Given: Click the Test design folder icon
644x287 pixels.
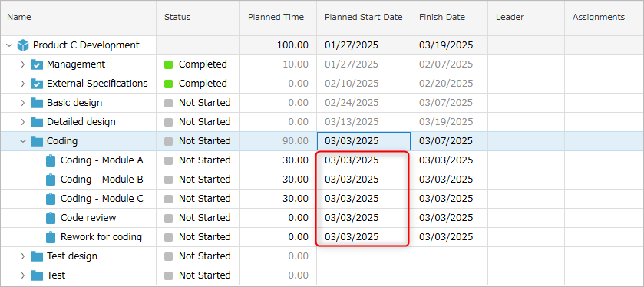Looking at the screenshot, I should [37, 256].
